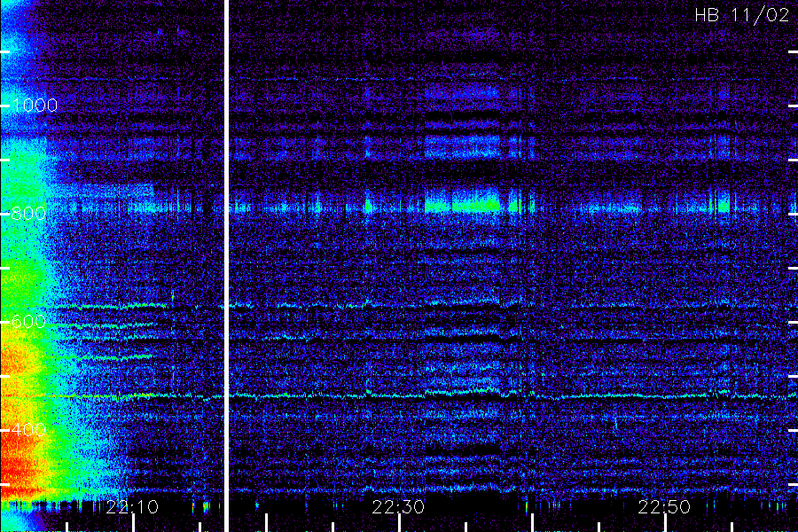Click the white vertical time marker line

[226, 266]
